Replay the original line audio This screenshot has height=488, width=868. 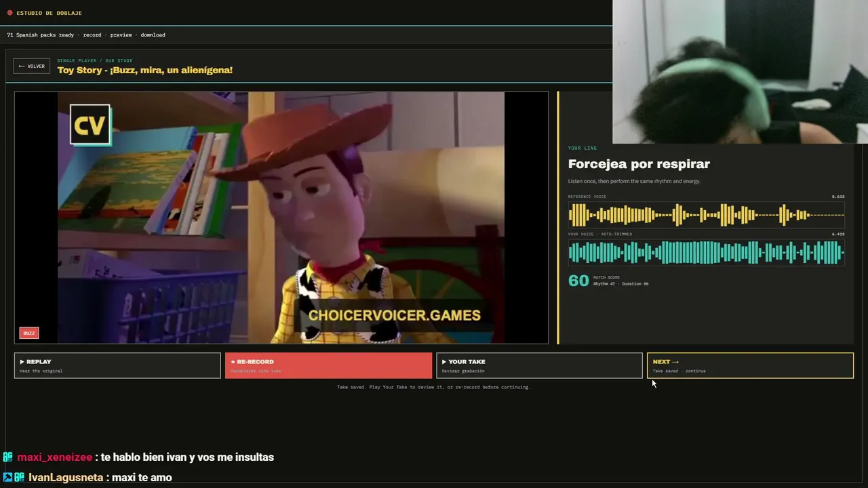[x=117, y=365]
